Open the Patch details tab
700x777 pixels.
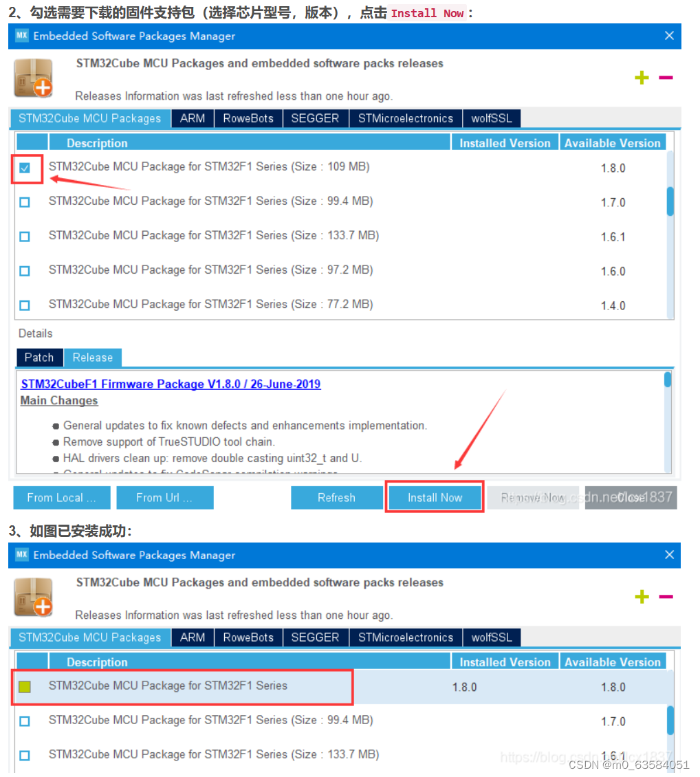coord(40,358)
